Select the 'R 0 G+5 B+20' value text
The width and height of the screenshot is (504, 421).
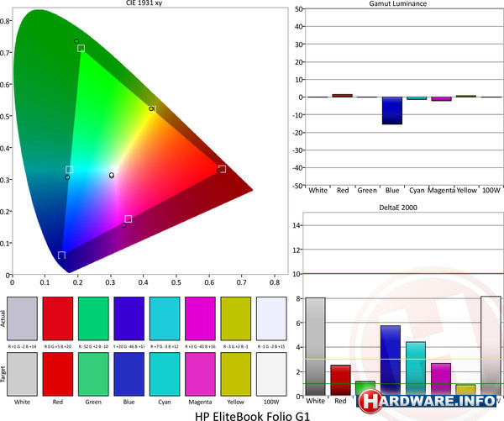pyautogui.click(x=58, y=347)
